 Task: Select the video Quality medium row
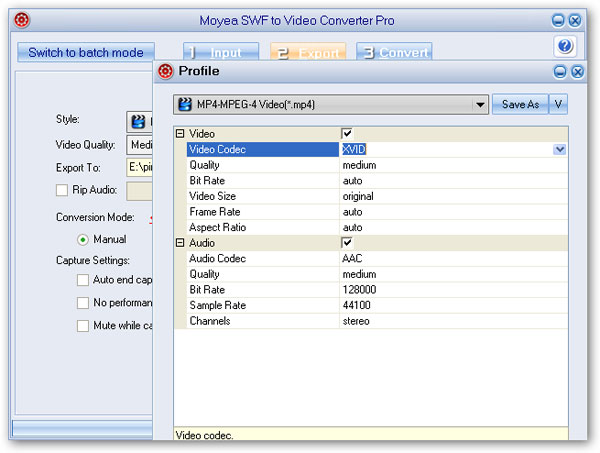[377, 165]
